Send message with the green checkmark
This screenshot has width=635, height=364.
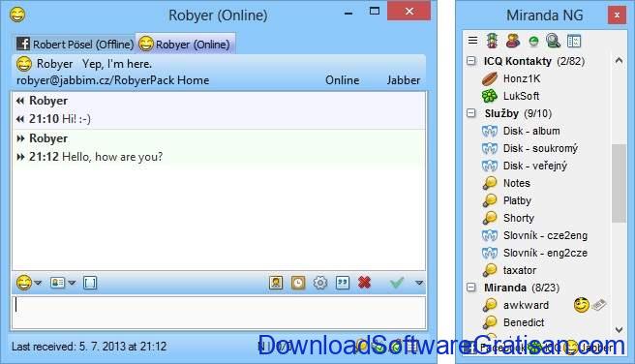(397, 283)
